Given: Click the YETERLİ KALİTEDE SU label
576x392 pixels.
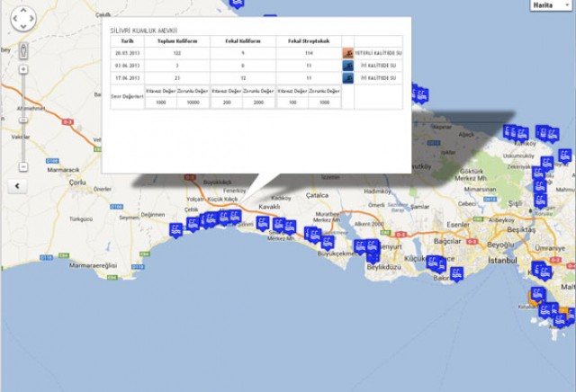Looking at the screenshot, I should pyautogui.click(x=378, y=53).
